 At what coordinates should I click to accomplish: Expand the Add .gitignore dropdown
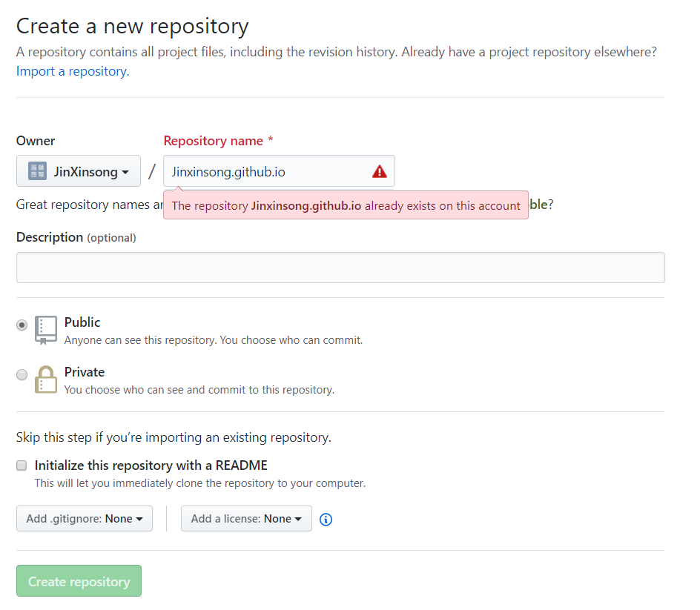(85, 519)
